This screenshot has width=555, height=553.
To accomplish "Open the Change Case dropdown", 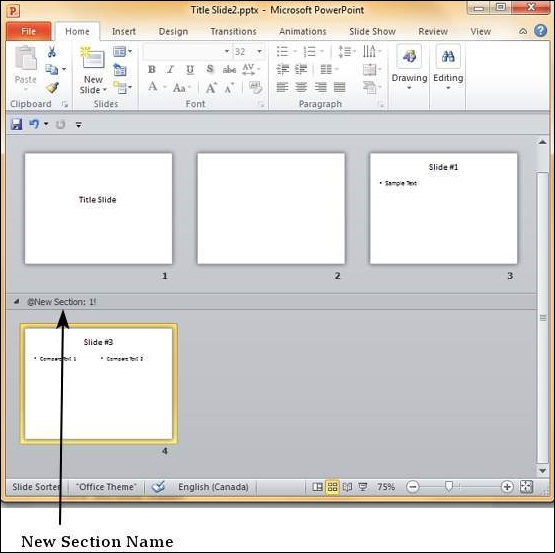I will click(x=182, y=87).
